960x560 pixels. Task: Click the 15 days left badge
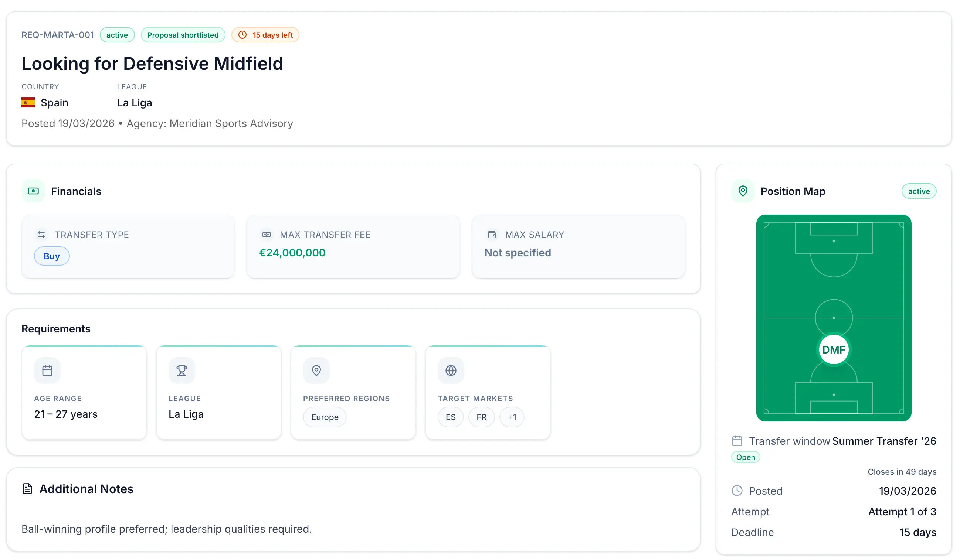(265, 35)
